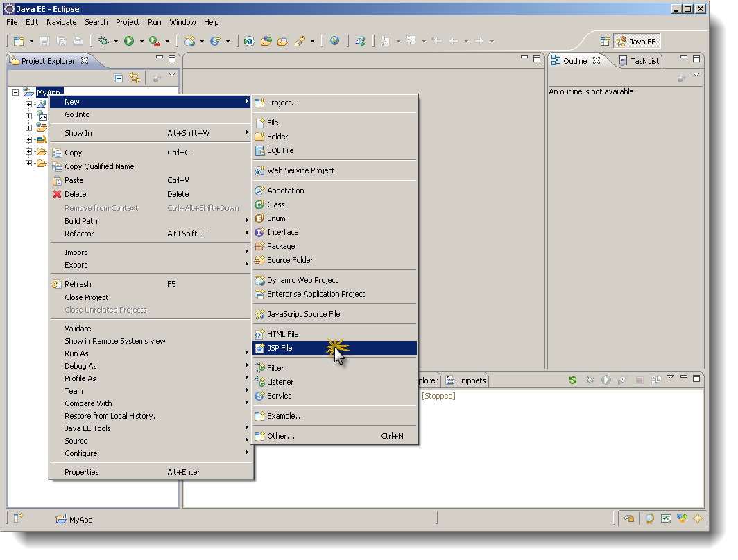
Task: Click the Collapse All icon in Project Explorer
Action: tap(119, 78)
